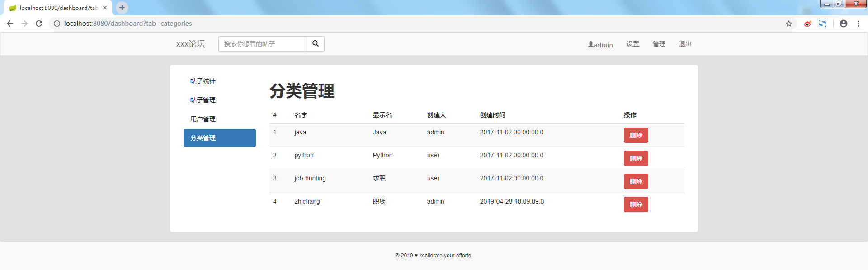Switch to 用户管理 sidebar tab
Image resolution: width=868 pixels, height=270 pixels.
(220, 119)
